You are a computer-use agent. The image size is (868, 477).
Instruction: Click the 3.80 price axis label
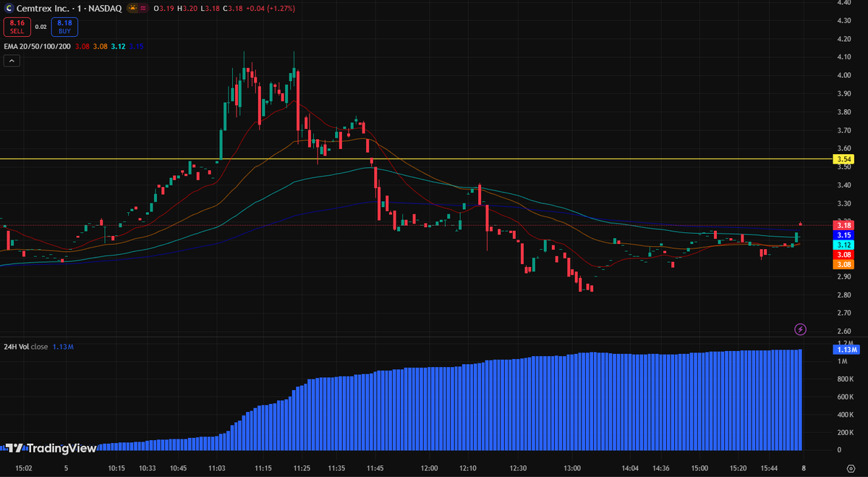pyautogui.click(x=843, y=112)
